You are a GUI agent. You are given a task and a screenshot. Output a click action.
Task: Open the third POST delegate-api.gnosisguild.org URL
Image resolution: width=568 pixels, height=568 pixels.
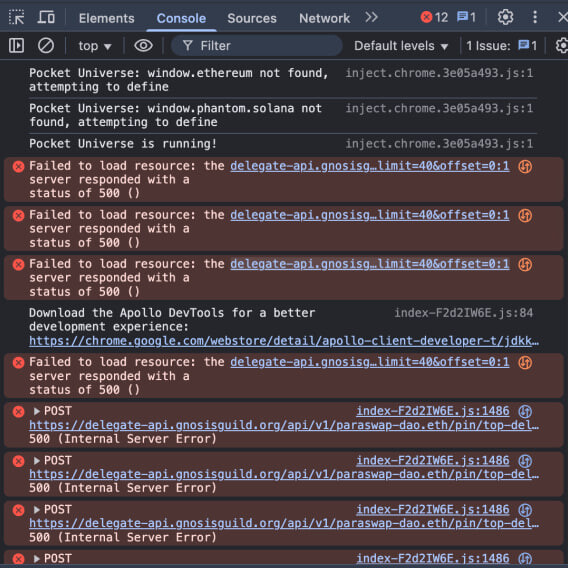pyautogui.click(x=284, y=523)
